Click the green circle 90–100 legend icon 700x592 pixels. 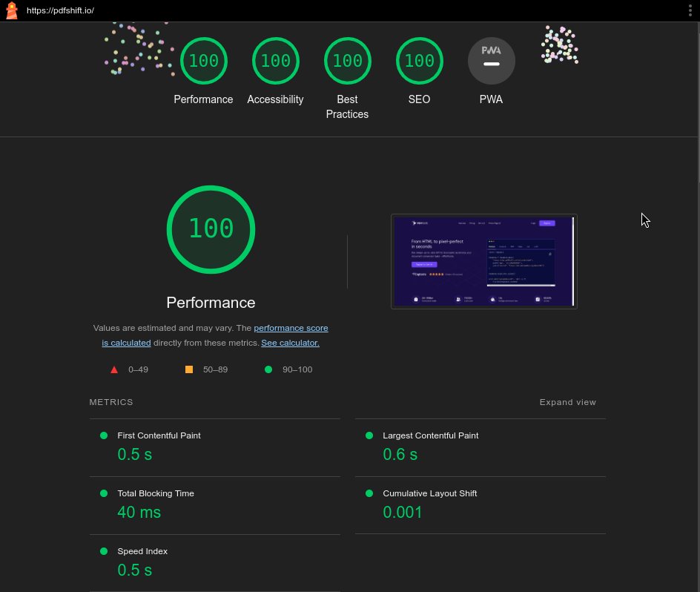pos(268,369)
